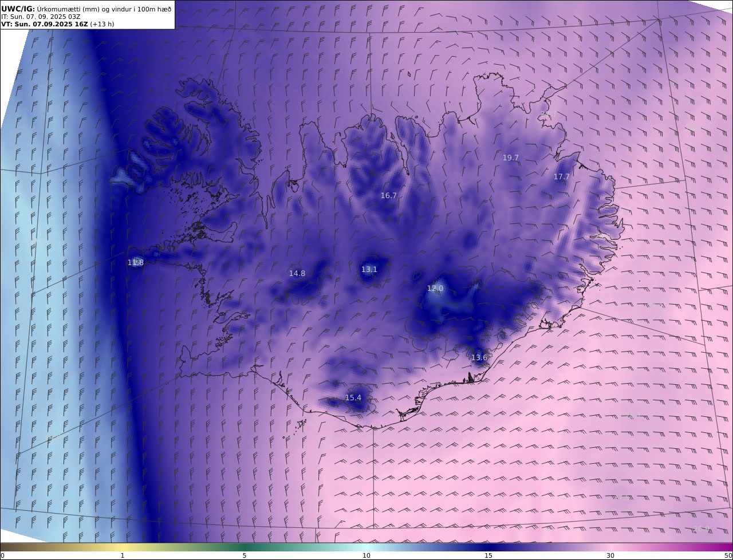Click the 13.6 value label
Screen dimensions: 733x560
coord(479,358)
